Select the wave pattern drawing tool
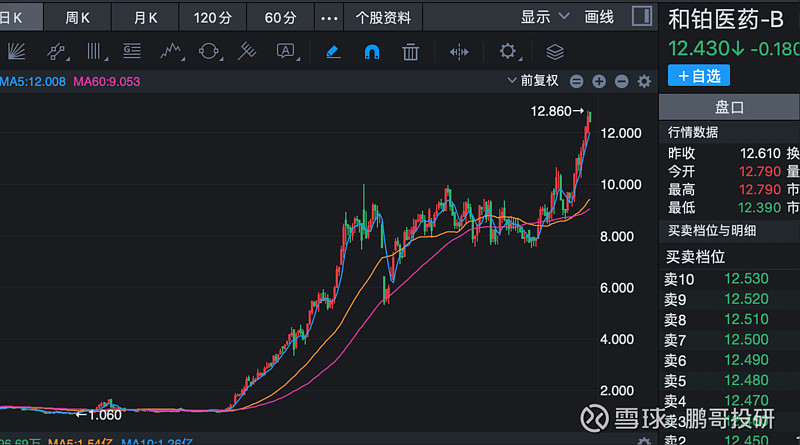The image size is (800, 445). click(170, 51)
